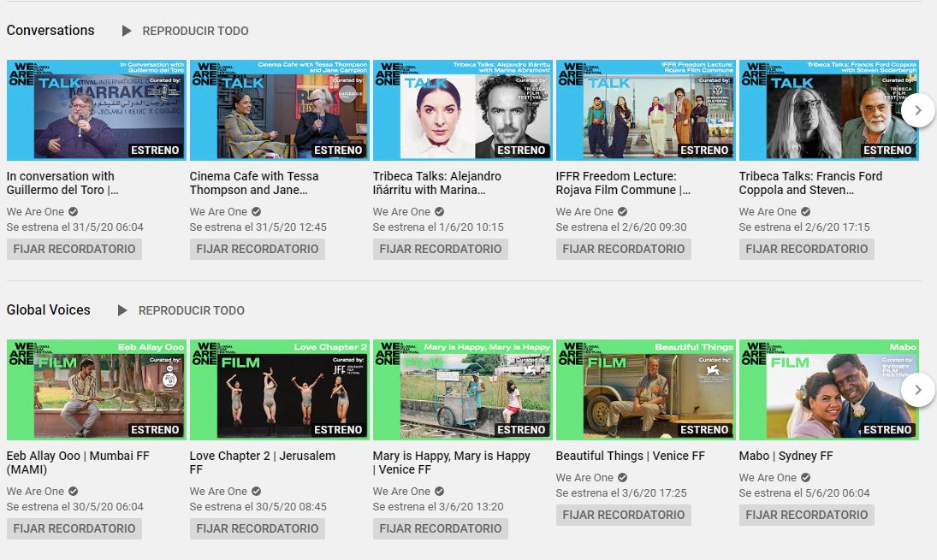Click premiere date 'Se estrena el 31/5/20 06:04'
This screenshot has height=560, width=937.
coord(75,227)
